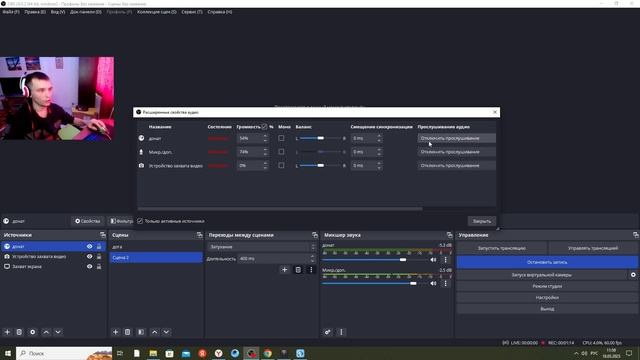Add a new source with plus icon in Источники

pos(7,332)
